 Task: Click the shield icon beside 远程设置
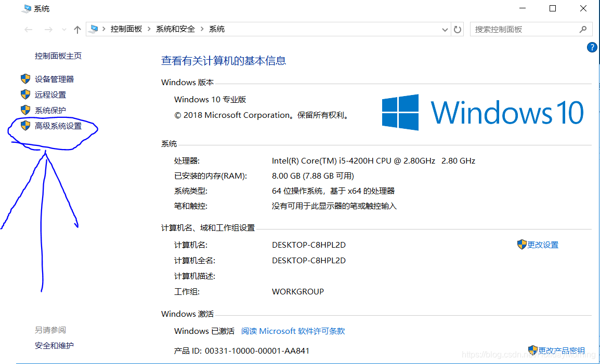point(25,95)
